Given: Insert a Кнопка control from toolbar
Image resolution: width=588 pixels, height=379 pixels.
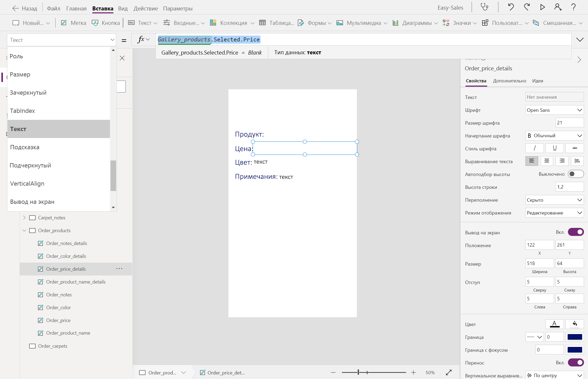Looking at the screenshot, I should (106, 23).
